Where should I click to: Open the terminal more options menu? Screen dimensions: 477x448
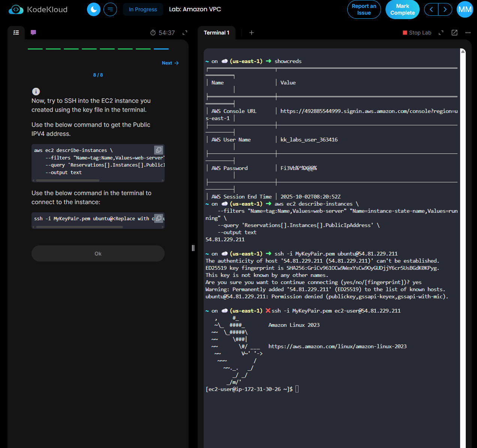coord(468,33)
